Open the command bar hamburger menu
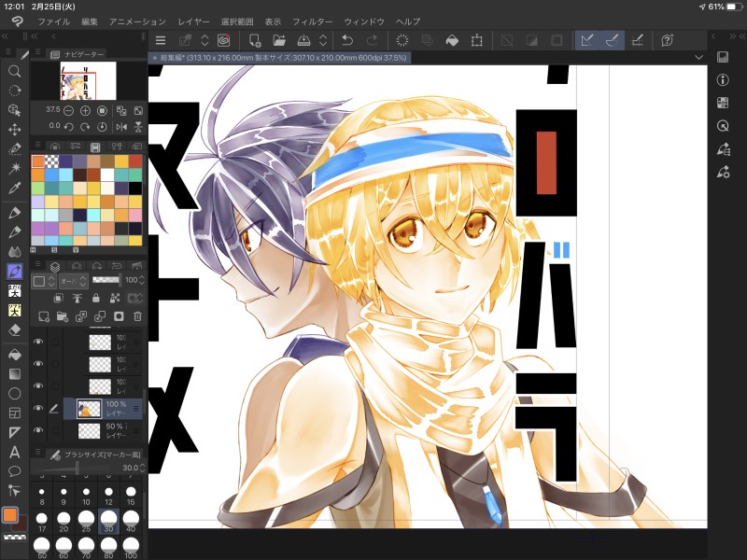The width and height of the screenshot is (747, 560). [x=161, y=40]
